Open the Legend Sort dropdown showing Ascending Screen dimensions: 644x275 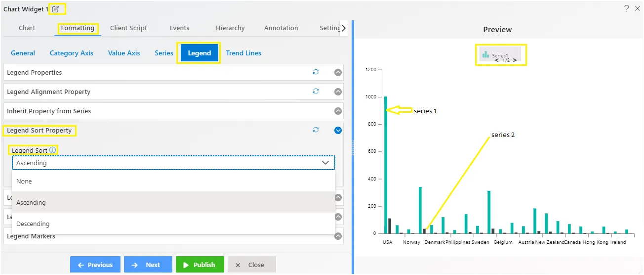173,163
